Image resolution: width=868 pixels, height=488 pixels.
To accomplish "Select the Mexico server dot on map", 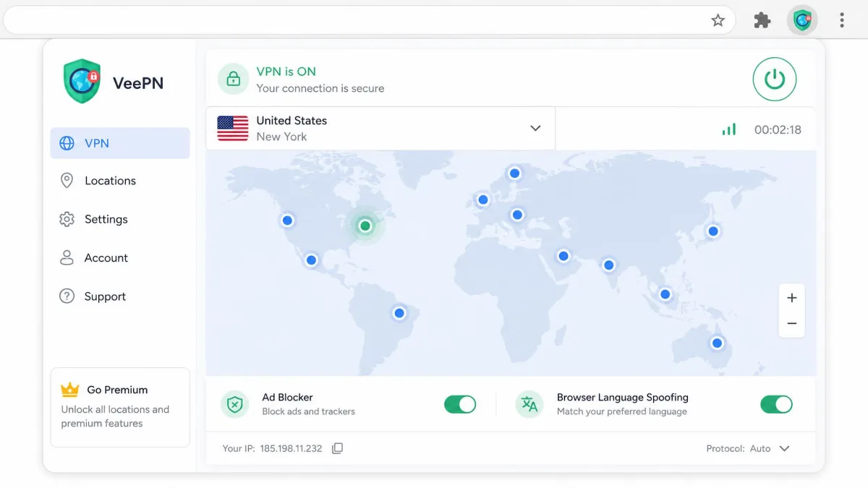I will (x=311, y=260).
